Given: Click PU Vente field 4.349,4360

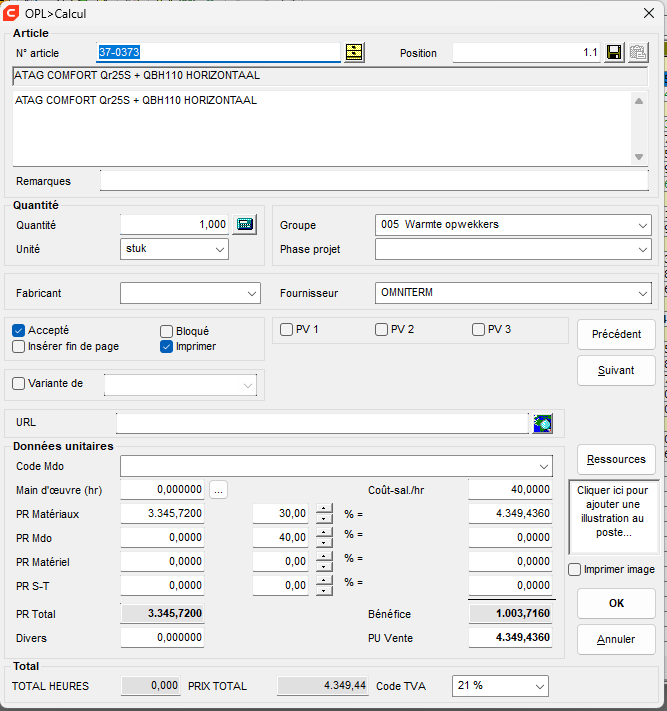Looking at the screenshot, I should pos(511,638).
